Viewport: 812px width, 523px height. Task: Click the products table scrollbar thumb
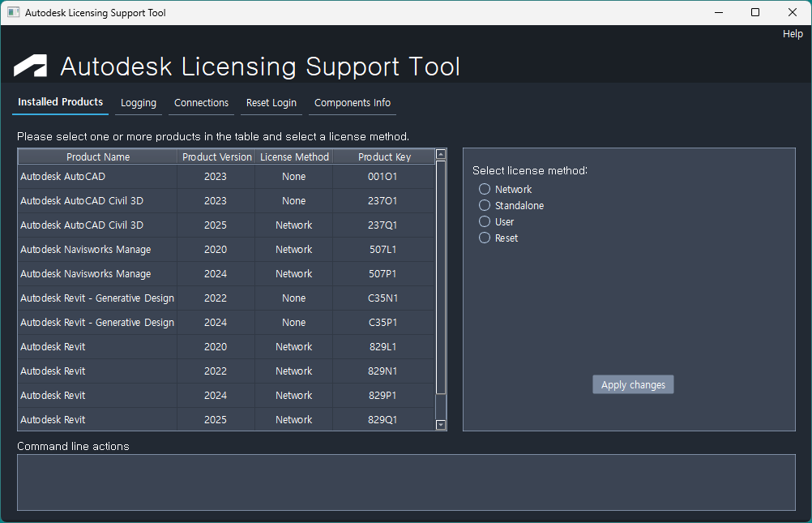pos(441,277)
